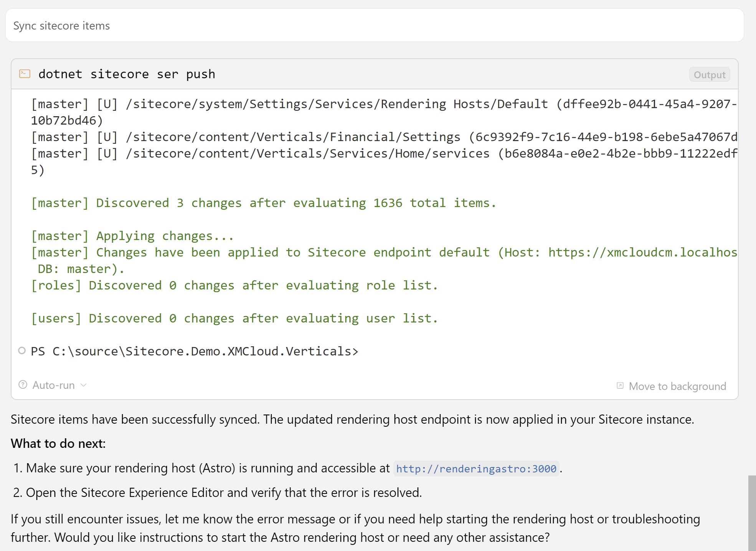The image size is (756, 551).
Task: Click the Applying changes output line
Action: (132, 235)
